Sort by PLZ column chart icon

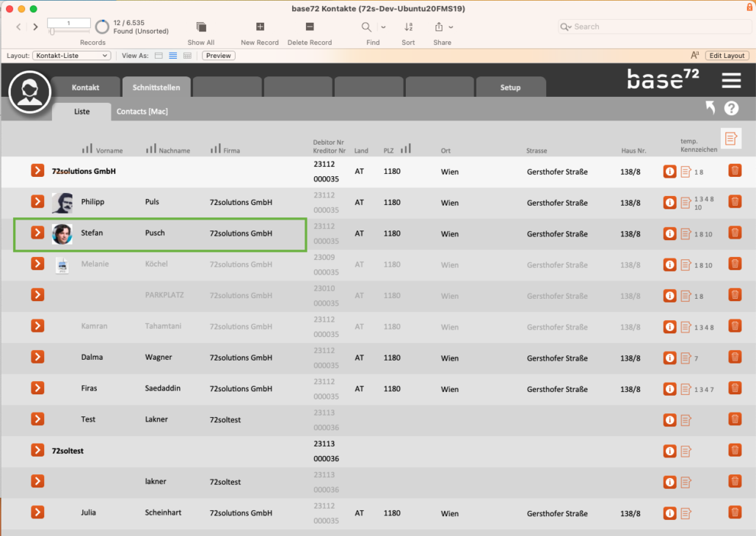[405, 148]
